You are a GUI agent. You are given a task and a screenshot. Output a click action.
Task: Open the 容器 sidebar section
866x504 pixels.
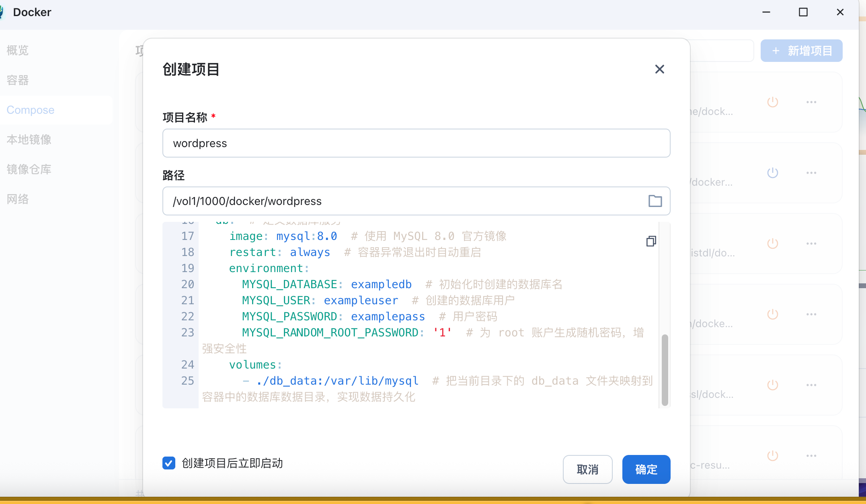tap(18, 80)
